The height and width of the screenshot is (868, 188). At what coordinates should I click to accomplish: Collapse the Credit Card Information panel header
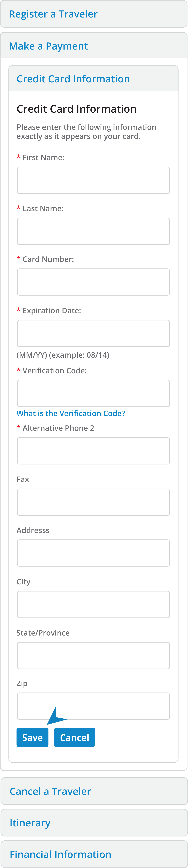click(73, 79)
